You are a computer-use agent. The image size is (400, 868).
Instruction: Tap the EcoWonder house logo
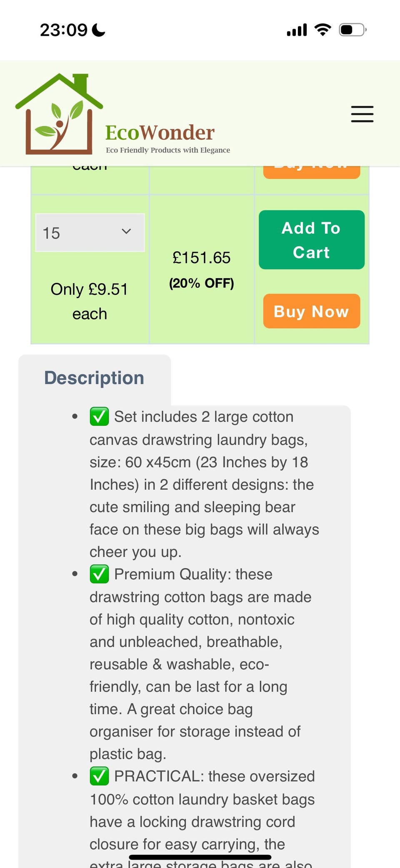tap(59, 114)
